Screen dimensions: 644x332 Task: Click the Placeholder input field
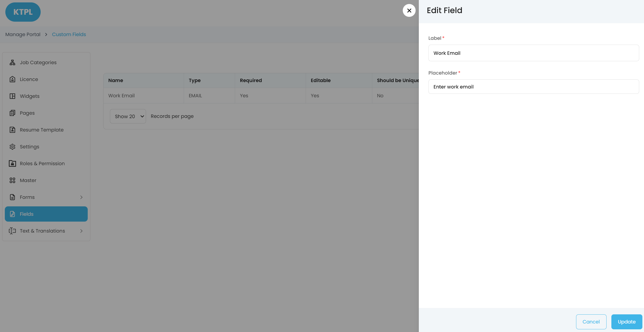click(x=534, y=87)
